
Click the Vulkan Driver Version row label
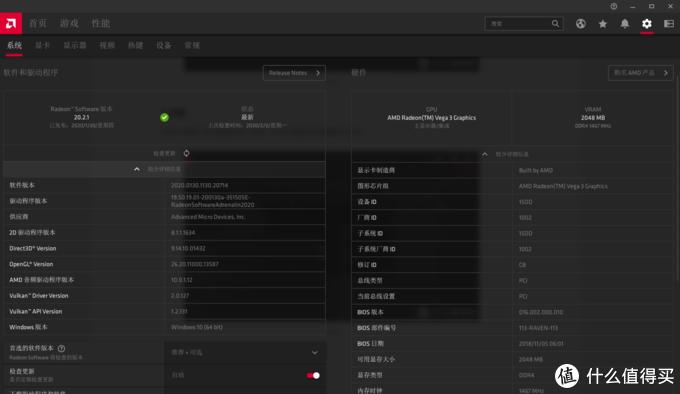click(39, 296)
